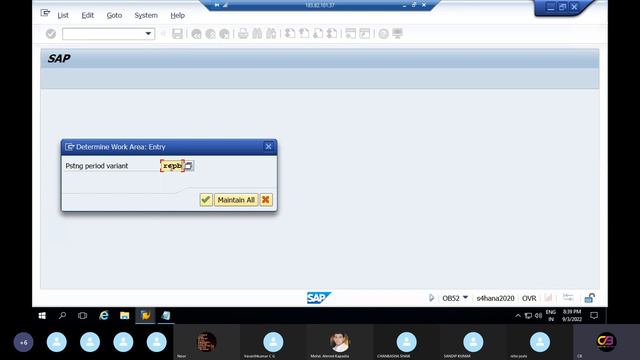
Task: Open the List menu
Action: coord(63,15)
